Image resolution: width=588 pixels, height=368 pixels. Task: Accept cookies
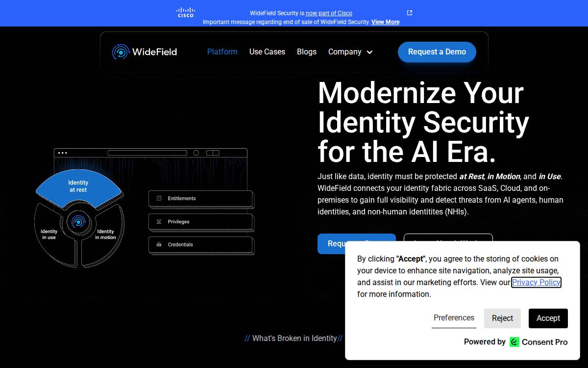[x=548, y=318]
